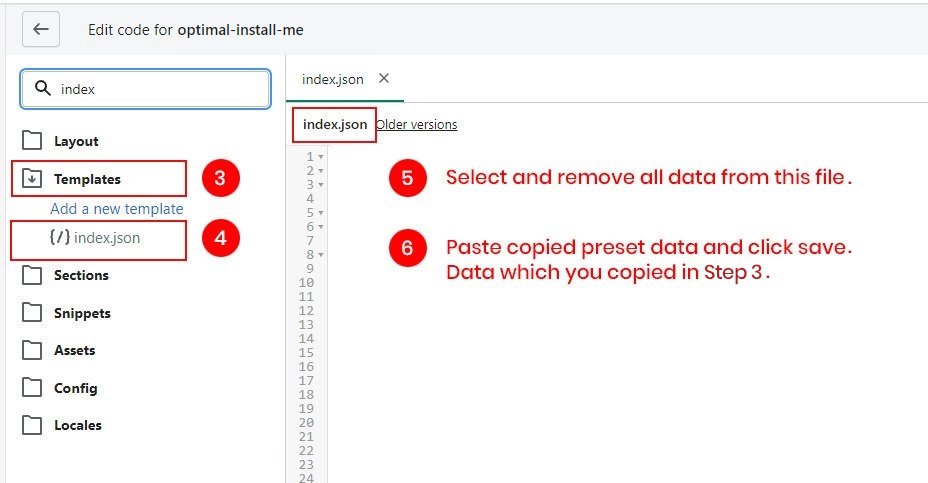Image resolution: width=928 pixels, height=483 pixels.
Task: Fold code at line 1 arrow
Action: (320, 157)
